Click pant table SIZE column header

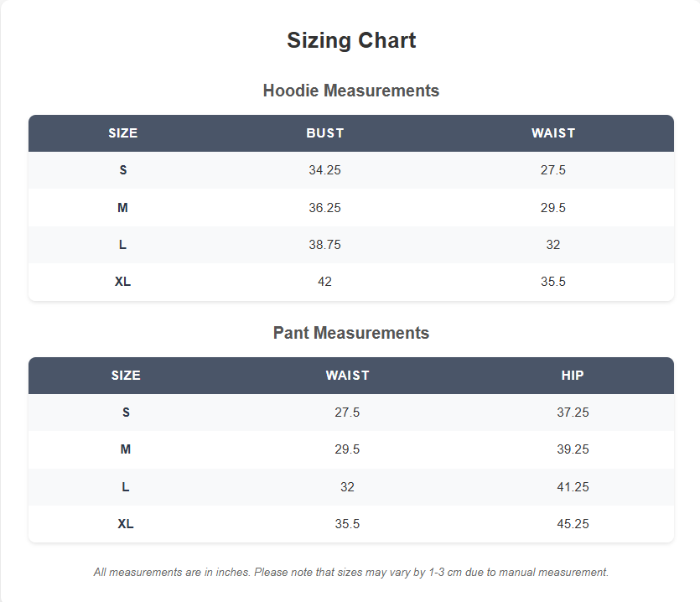pos(126,375)
